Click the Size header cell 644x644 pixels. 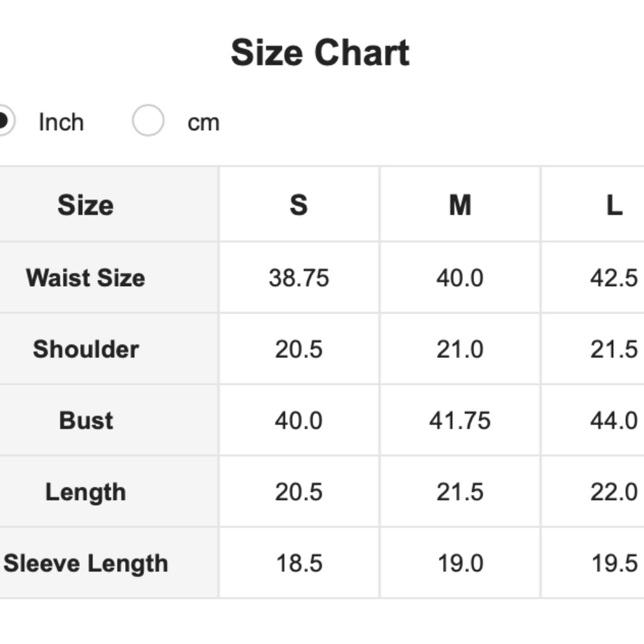point(86,205)
